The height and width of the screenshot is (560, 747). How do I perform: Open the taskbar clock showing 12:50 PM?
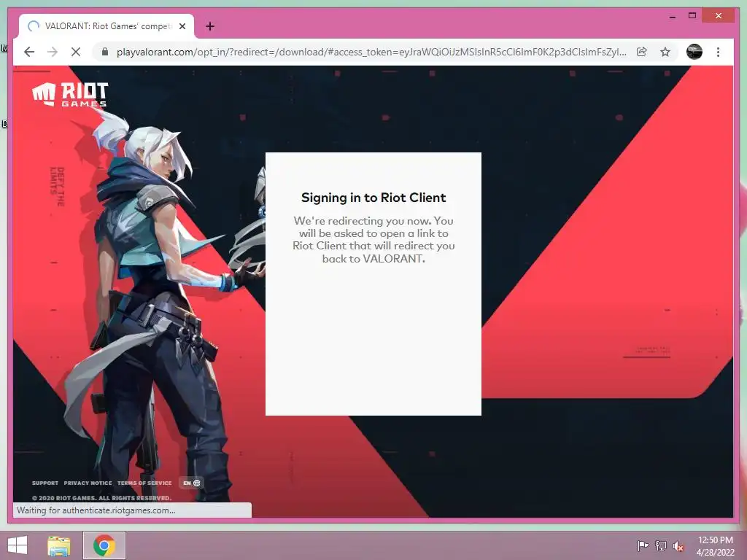(715, 546)
